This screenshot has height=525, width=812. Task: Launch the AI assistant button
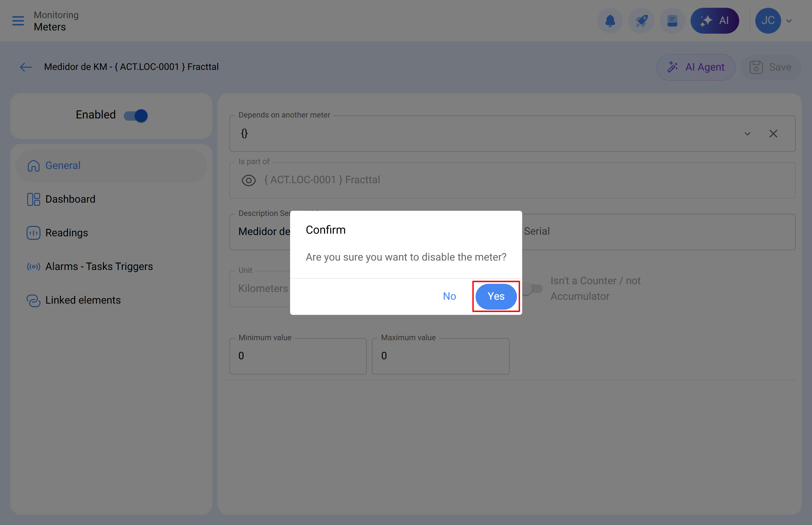pyautogui.click(x=715, y=20)
